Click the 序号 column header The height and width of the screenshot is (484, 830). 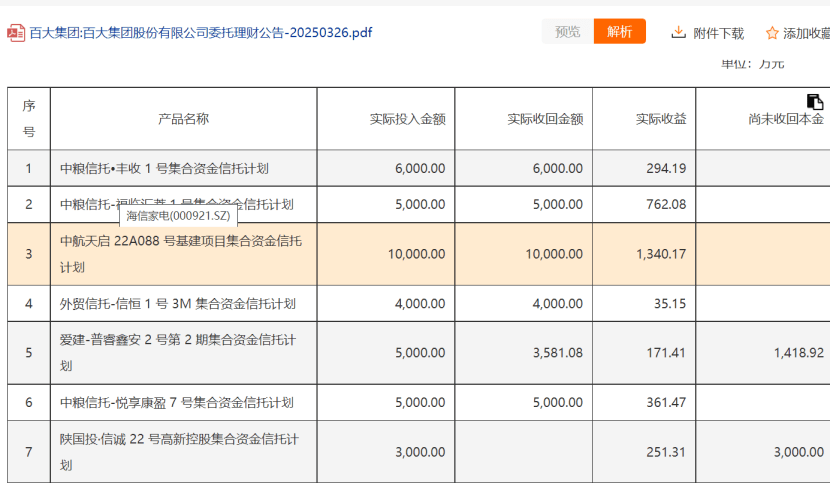(29, 119)
